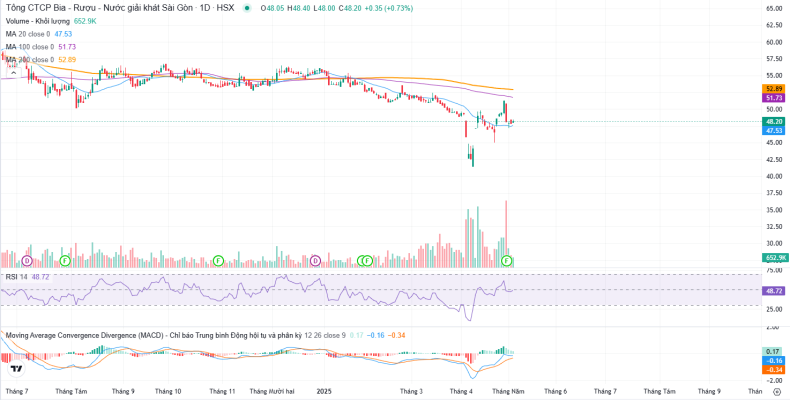Click the MA 100 value 51.73 in legend
790x400 pixels.
coord(67,47)
